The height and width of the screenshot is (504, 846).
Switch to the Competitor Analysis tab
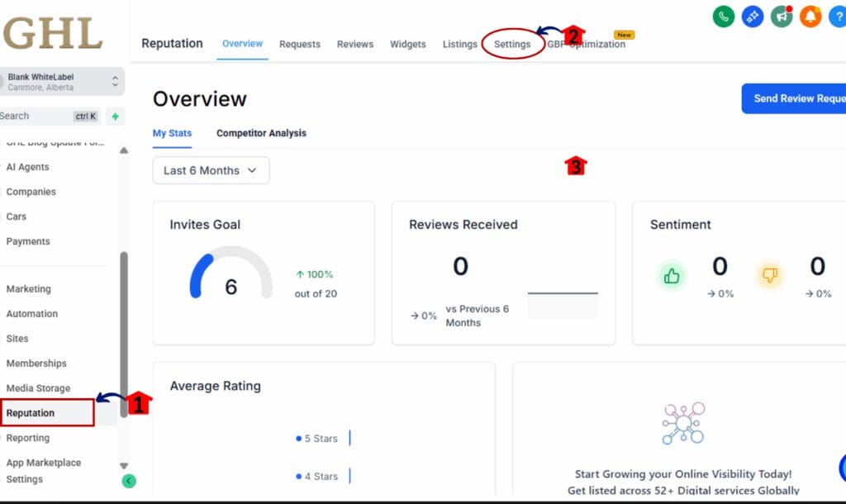(x=261, y=133)
